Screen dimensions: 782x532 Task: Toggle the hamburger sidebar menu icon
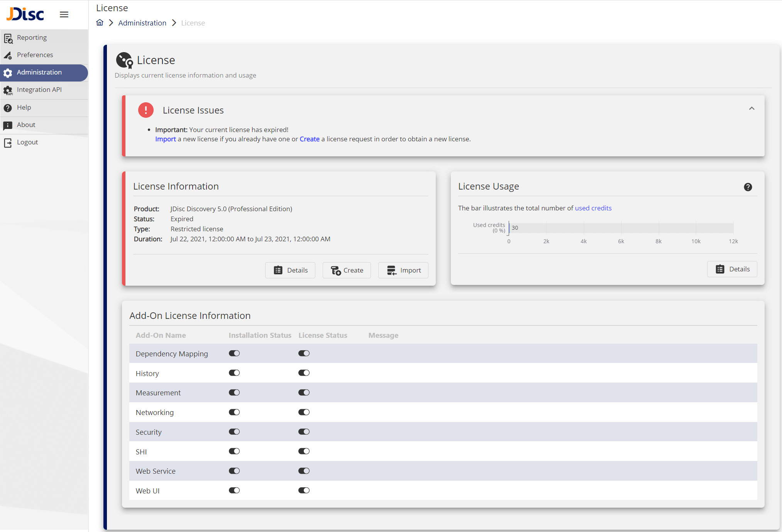pos(64,14)
